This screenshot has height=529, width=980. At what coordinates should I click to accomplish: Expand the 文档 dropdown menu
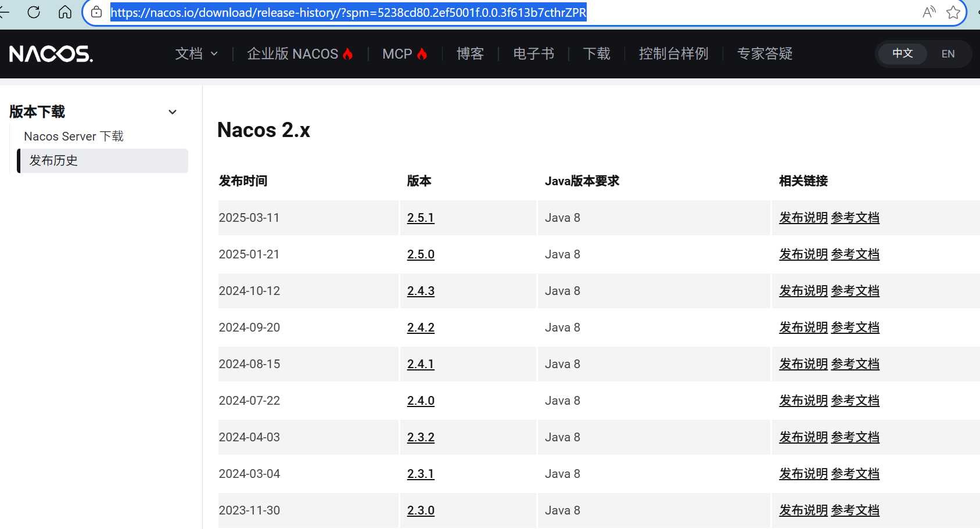point(196,54)
